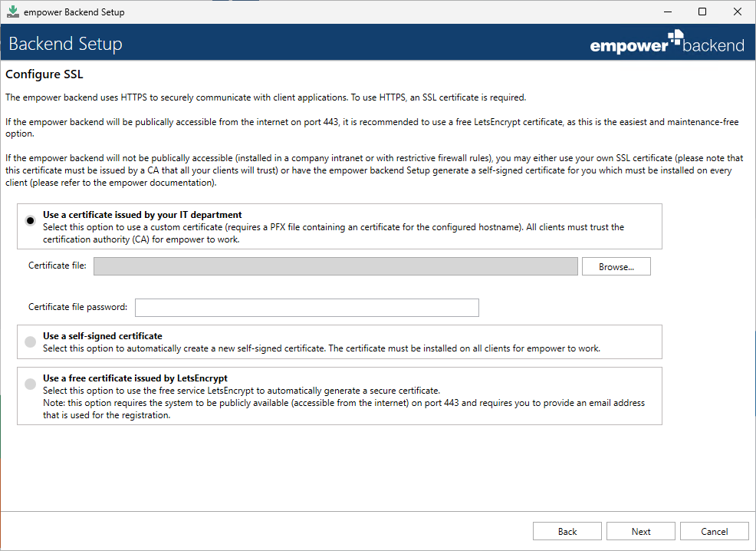Screen dimensions: 756x551
Task: Click the "Certificate file:" label
Action: click(x=58, y=266)
